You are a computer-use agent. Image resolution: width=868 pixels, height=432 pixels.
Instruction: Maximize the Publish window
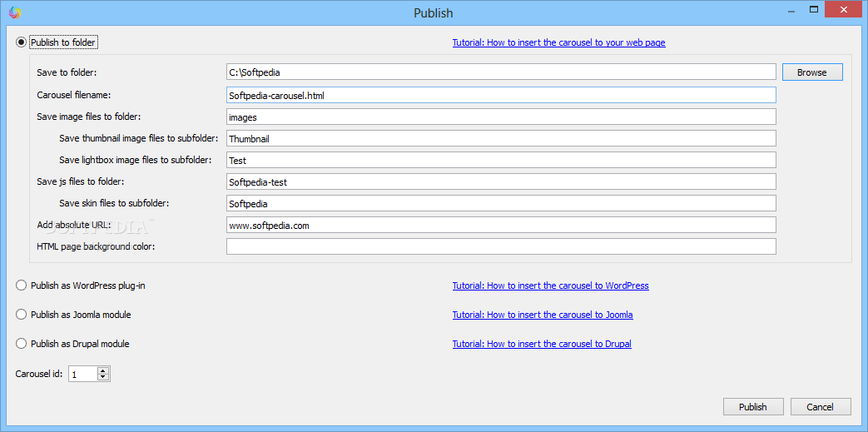pyautogui.click(x=814, y=9)
